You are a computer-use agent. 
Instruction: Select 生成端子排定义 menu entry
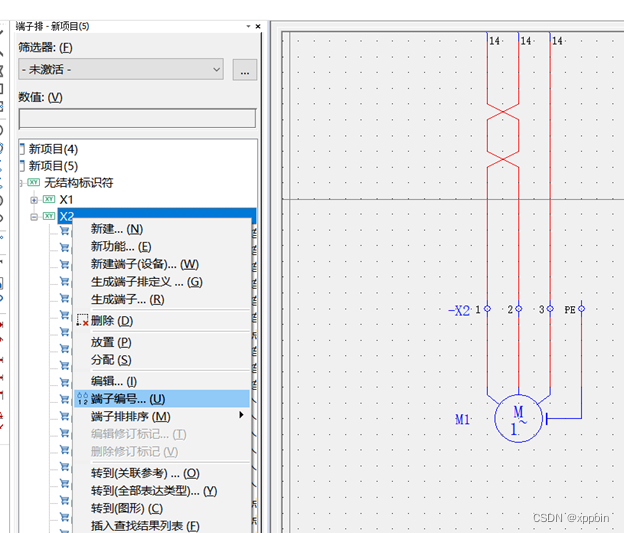point(146,282)
